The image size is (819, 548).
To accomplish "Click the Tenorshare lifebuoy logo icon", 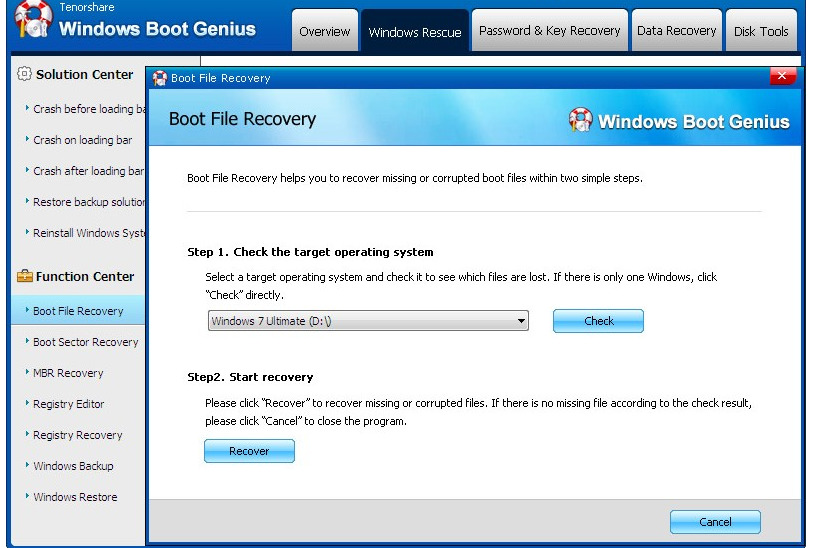I will (x=33, y=19).
